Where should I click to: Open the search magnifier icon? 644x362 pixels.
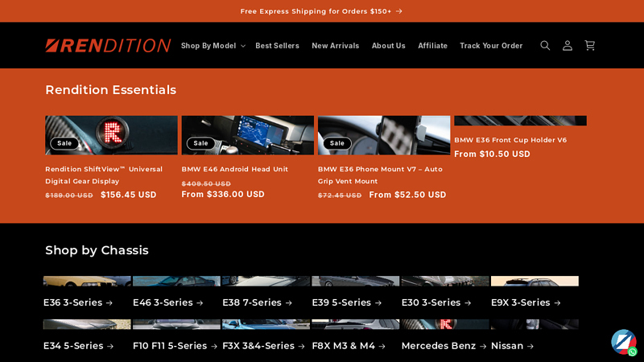click(x=545, y=46)
